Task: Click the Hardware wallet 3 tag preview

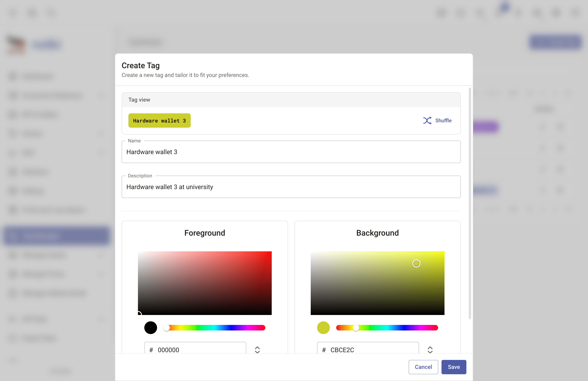Action: (159, 121)
